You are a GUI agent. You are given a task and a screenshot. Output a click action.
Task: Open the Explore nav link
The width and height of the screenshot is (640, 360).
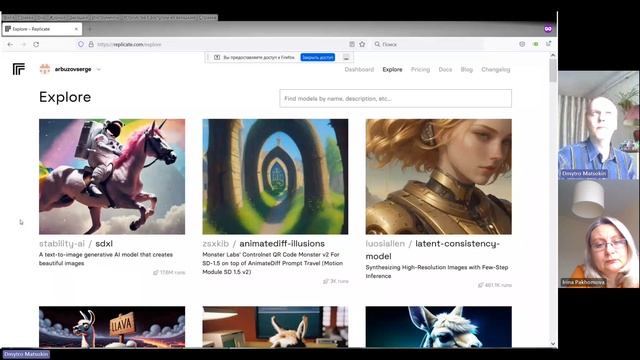(392, 69)
